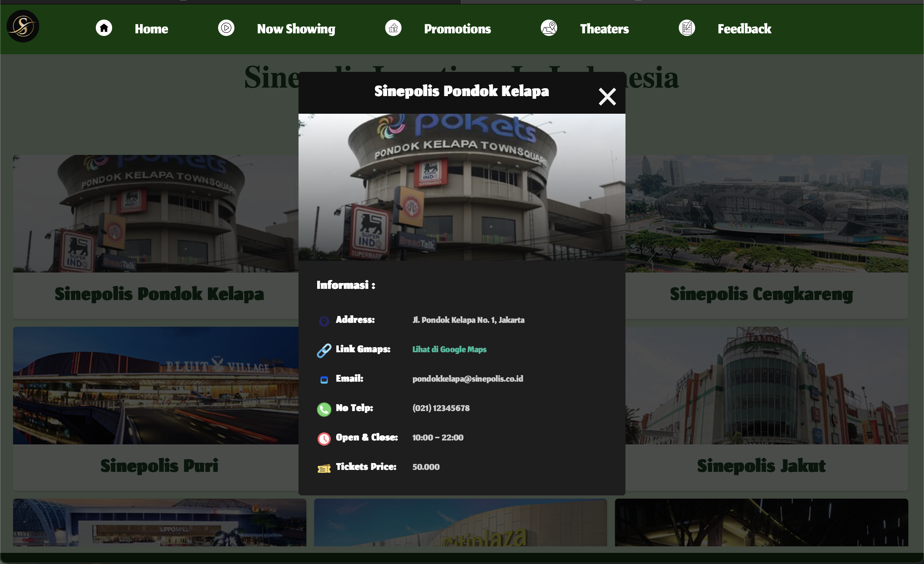
Task: Click the green phone icon beside No Telp
Action: [324, 409]
